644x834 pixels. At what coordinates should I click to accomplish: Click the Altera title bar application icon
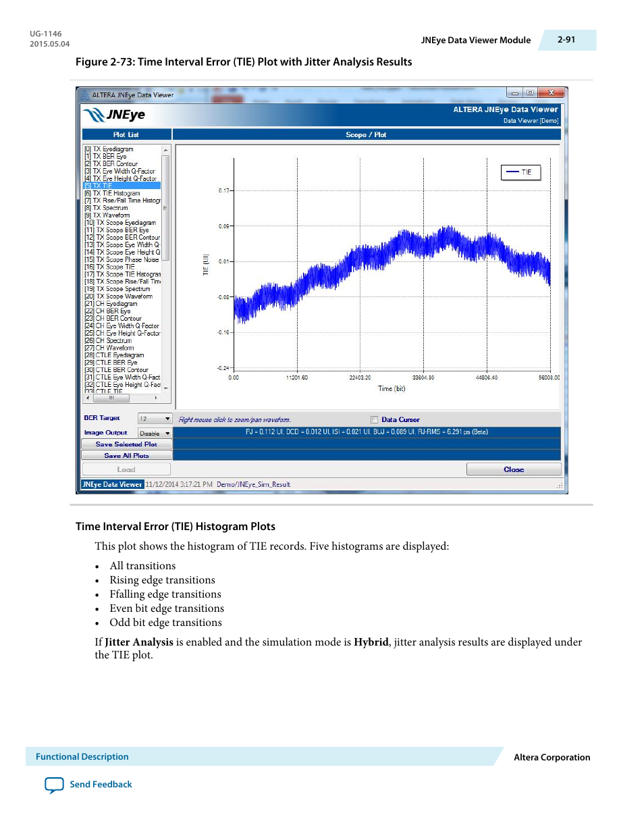(x=84, y=95)
